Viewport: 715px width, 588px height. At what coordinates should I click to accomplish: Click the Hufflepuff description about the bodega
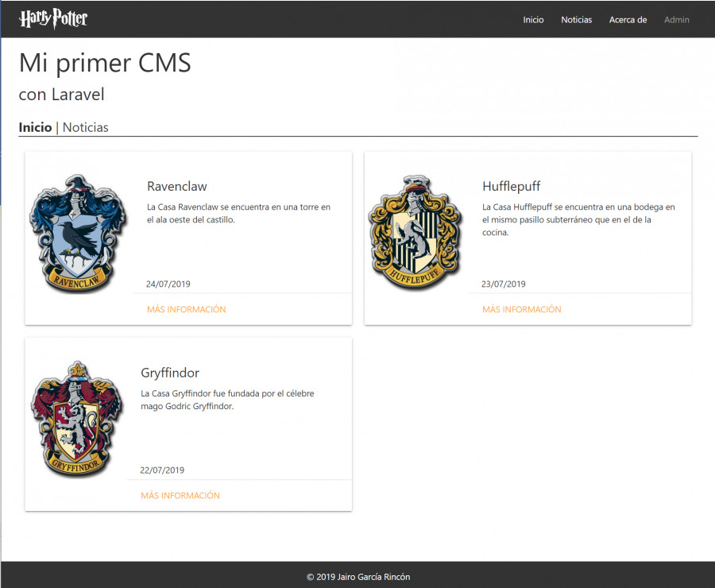(578, 219)
